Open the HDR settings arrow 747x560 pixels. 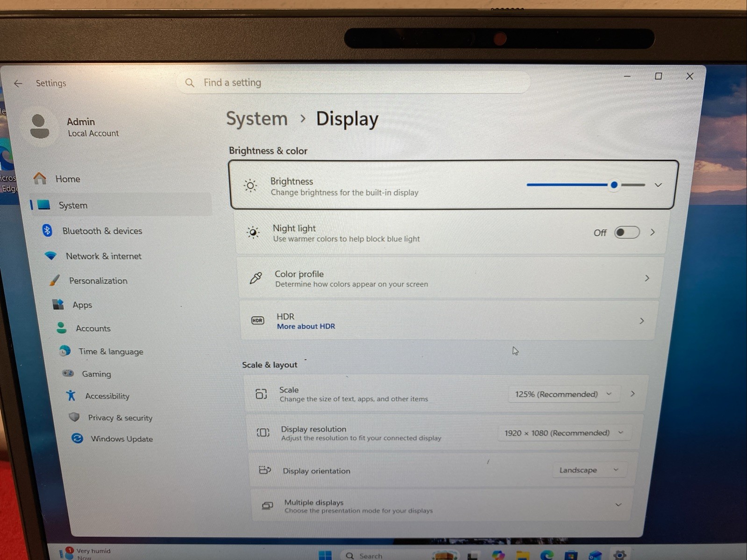[642, 320]
